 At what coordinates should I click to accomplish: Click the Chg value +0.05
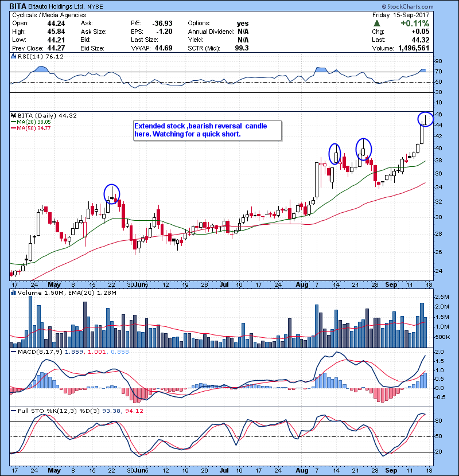pos(421,32)
